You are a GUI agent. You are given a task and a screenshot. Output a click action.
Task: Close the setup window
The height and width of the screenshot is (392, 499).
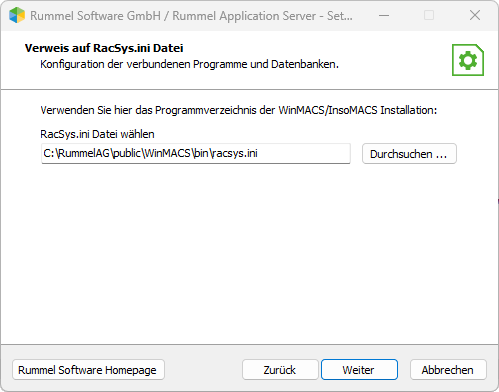[x=475, y=15]
